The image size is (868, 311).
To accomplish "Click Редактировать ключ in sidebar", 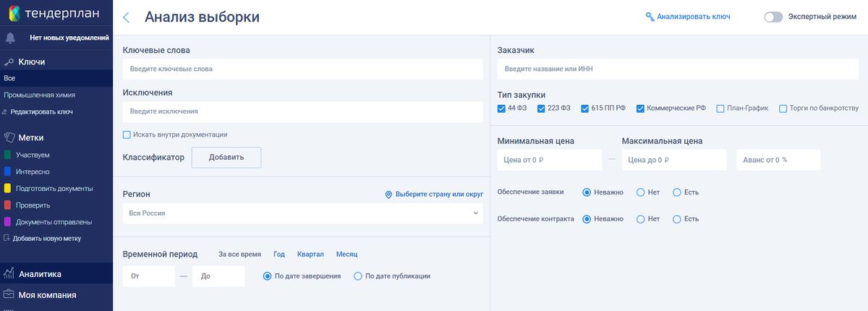I will (41, 112).
